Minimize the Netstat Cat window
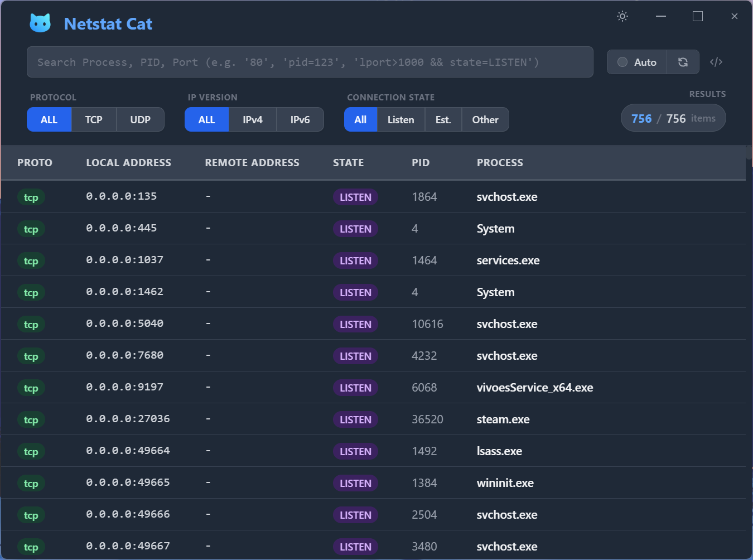The image size is (753, 560). (x=661, y=16)
